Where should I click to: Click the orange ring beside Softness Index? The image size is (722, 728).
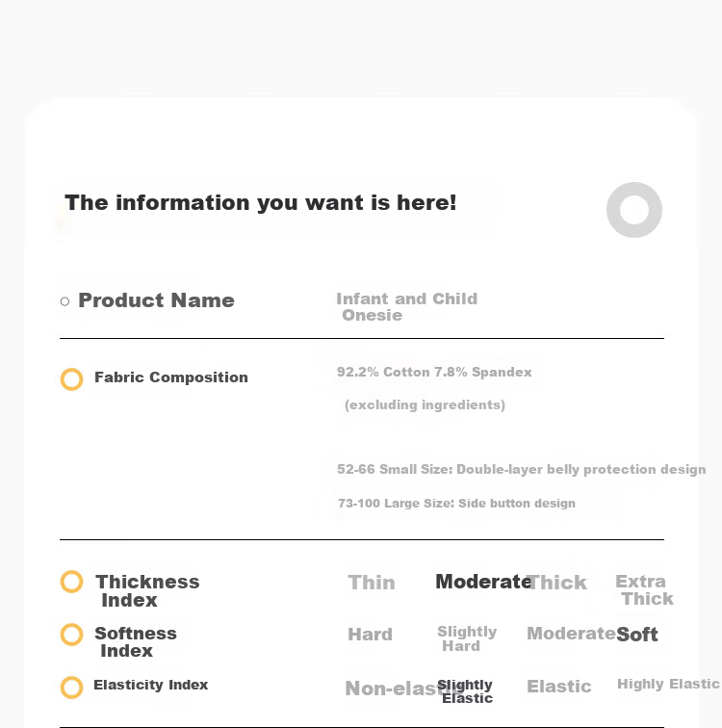71,635
